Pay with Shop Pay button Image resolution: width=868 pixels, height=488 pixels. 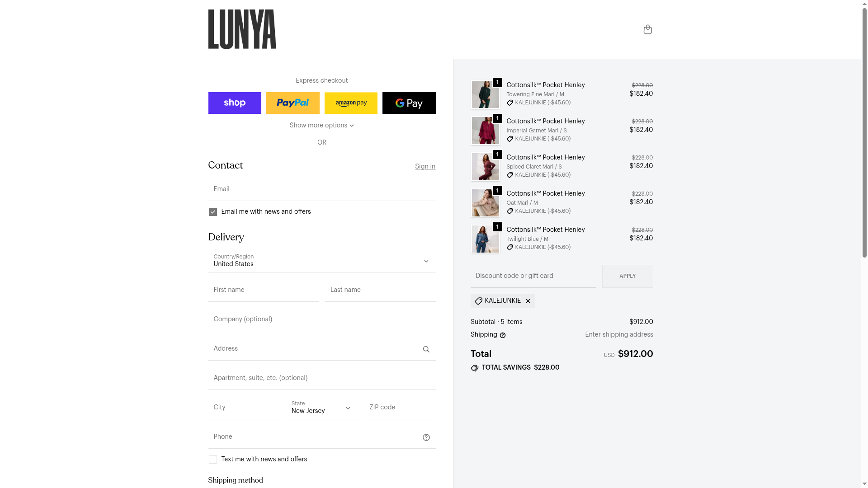[x=235, y=103]
